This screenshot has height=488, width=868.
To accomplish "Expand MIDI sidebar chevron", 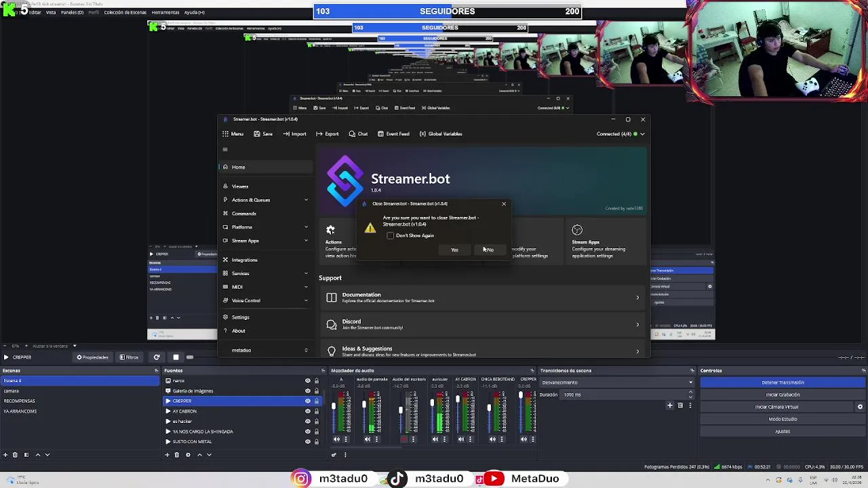I will click(306, 287).
